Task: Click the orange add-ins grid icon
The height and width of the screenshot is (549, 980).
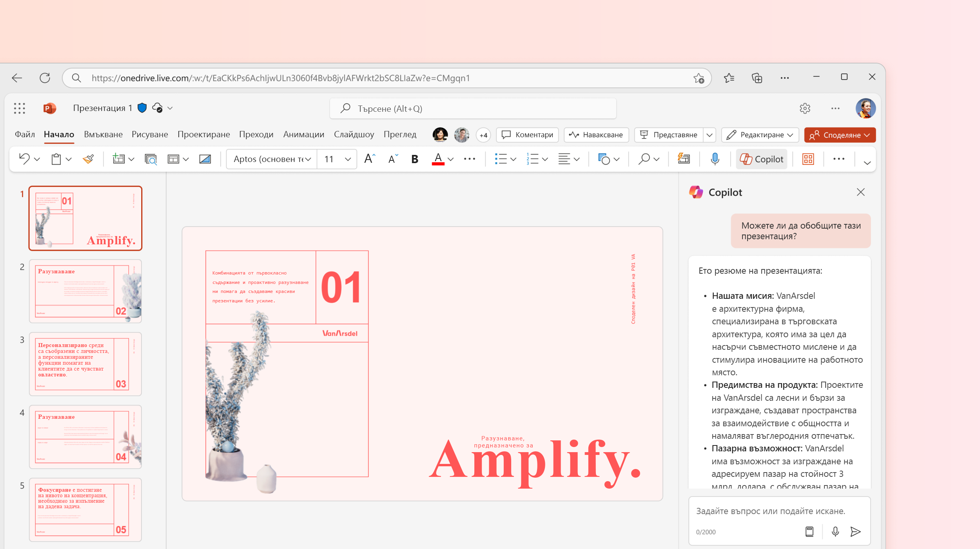Action: pos(808,159)
